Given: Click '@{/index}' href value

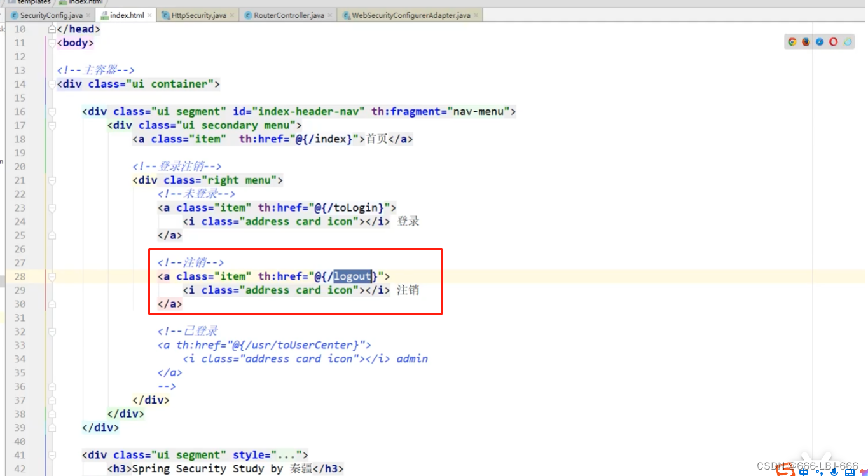Looking at the screenshot, I should coord(324,139).
